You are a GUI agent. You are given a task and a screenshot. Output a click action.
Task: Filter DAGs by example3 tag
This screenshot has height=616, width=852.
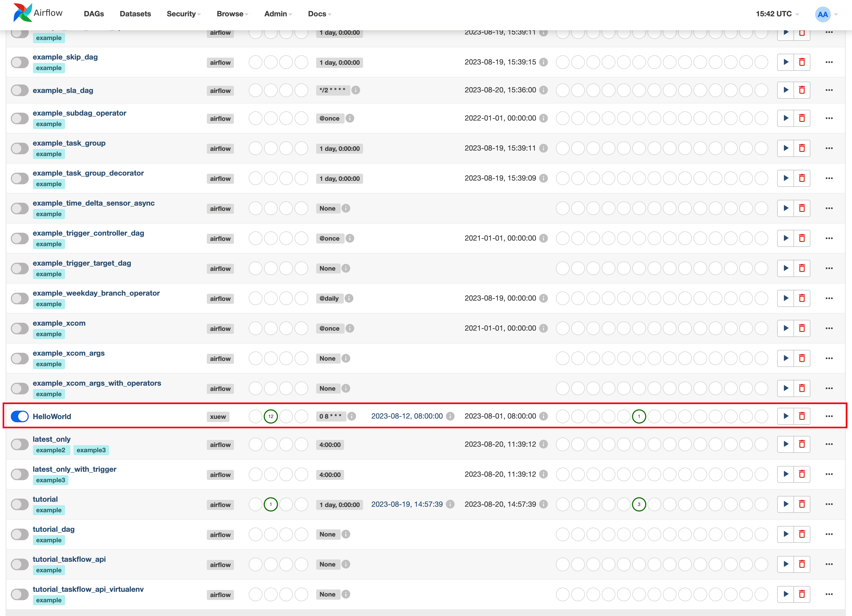pyautogui.click(x=91, y=450)
